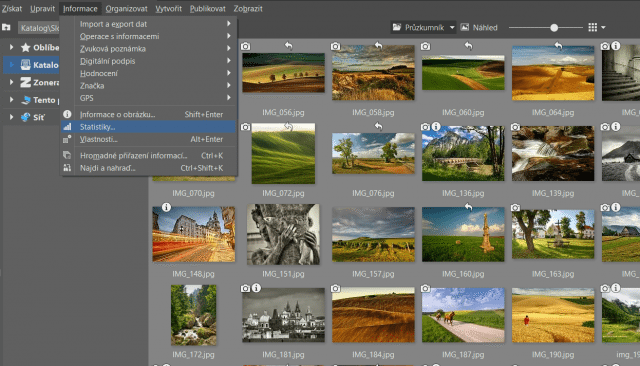640x366 pixels.
Task: Click the folder-up icon left of path box
Action: 7,27
